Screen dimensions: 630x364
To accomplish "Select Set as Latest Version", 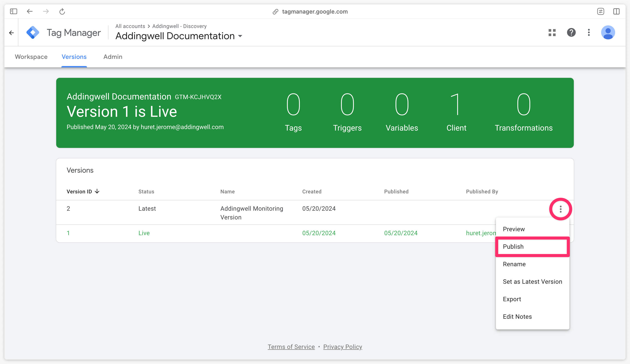I will point(532,282).
